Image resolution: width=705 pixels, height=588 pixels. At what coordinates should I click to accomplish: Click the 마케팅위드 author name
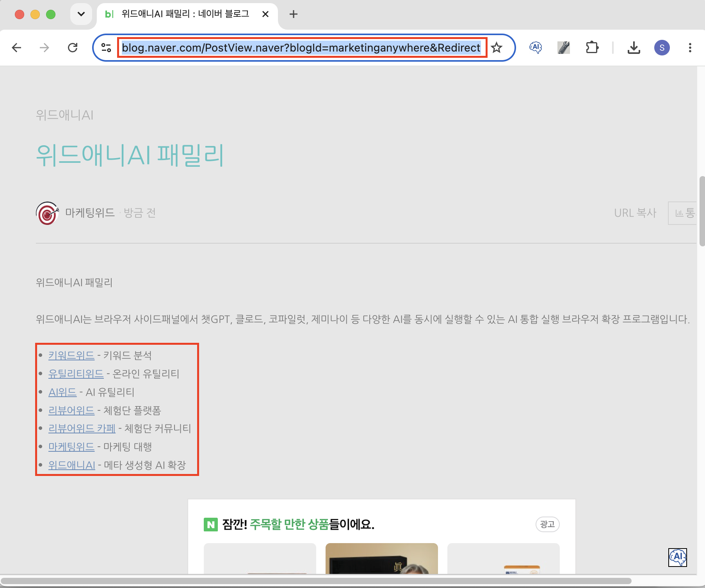90,213
